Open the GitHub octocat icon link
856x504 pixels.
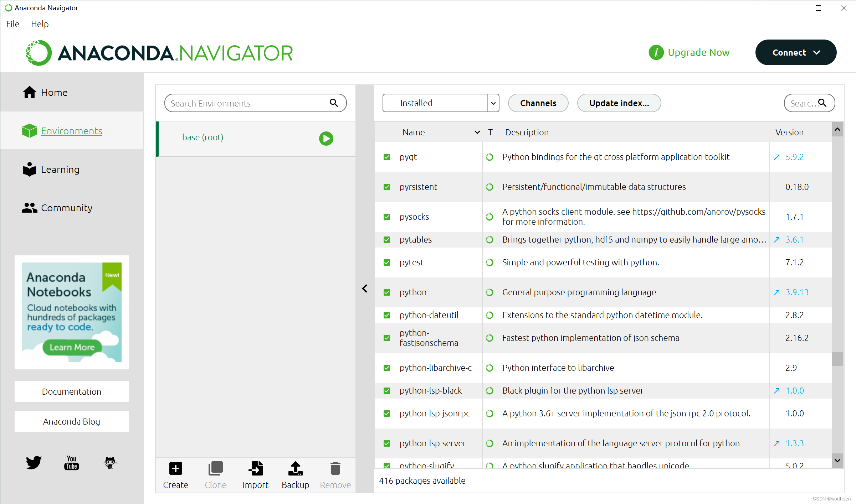click(x=110, y=462)
